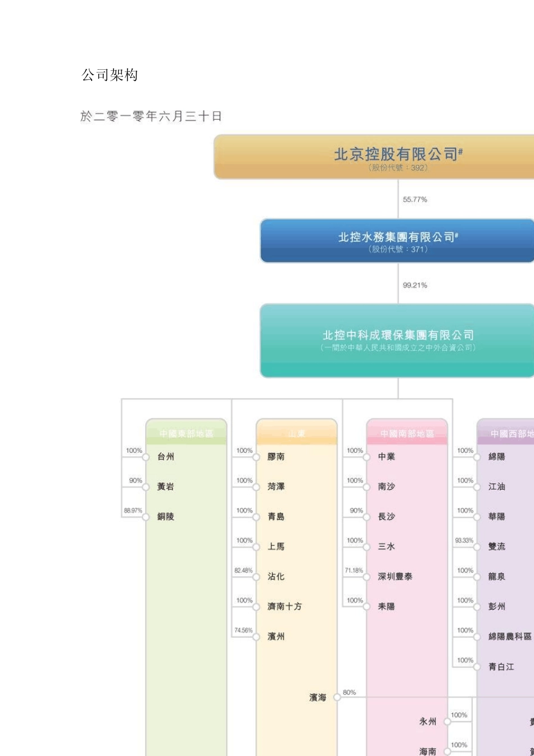This screenshot has height=756, width=534.
Task: Click the 88.97% label beside 銅陵
Action: coord(133,511)
